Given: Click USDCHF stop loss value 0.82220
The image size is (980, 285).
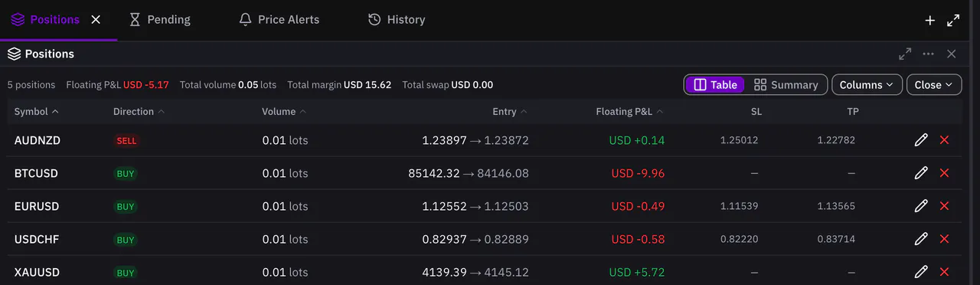Looking at the screenshot, I should click(739, 239).
